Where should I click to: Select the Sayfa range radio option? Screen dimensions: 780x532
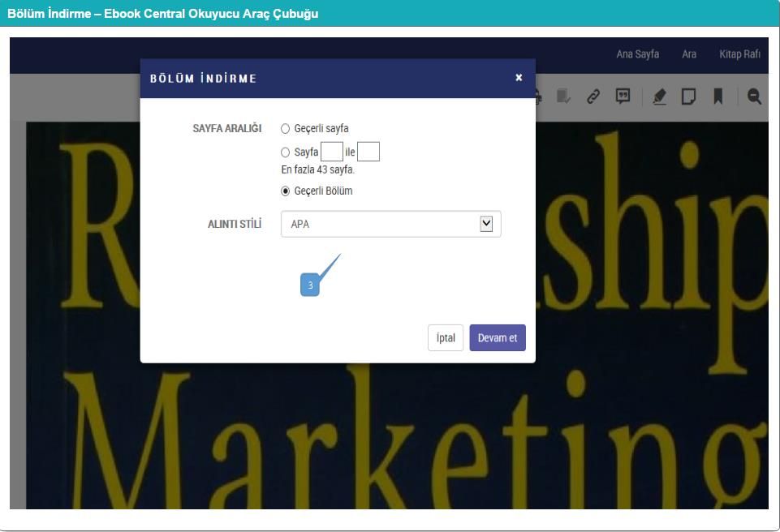pyautogui.click(x=285, y=152)
